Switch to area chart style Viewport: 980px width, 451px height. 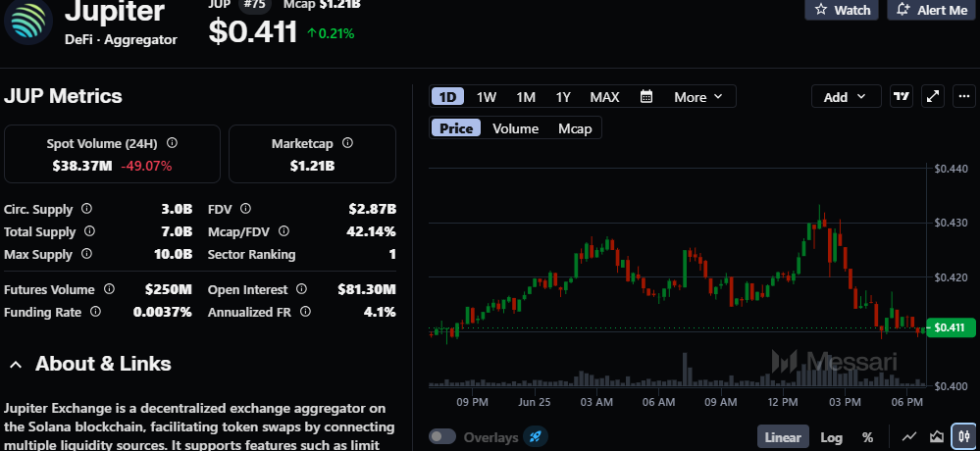point(936,436)
